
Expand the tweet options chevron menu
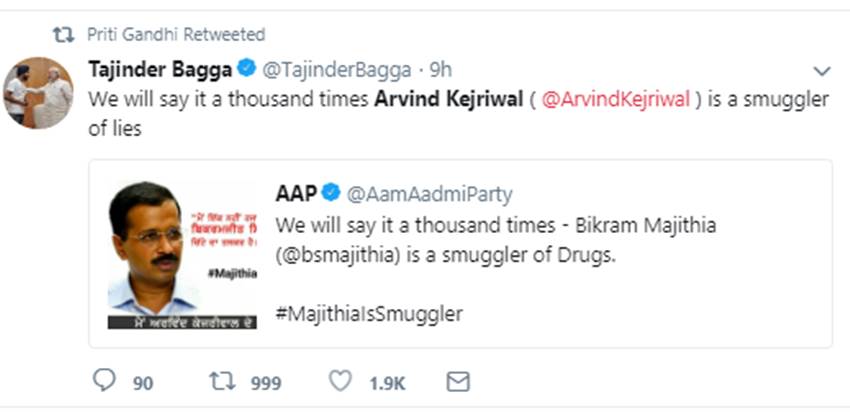(822, 70)
